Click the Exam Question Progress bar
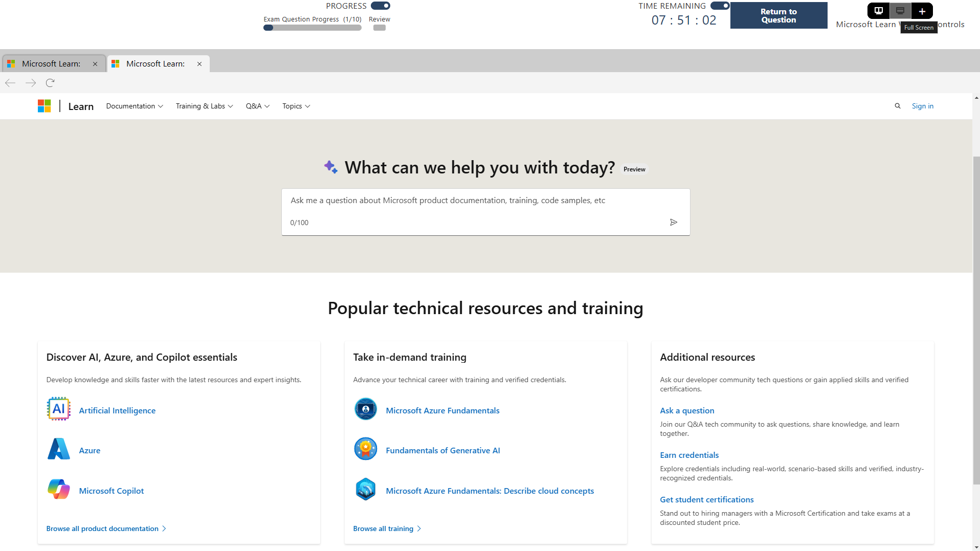 312,28
